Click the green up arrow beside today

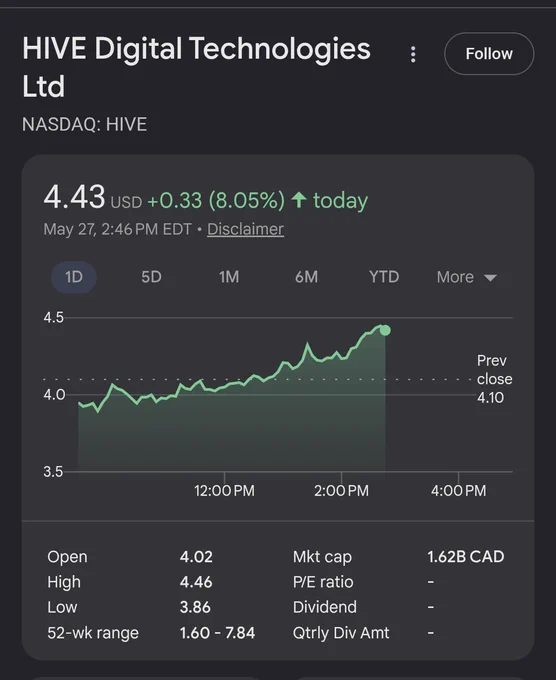299,200
